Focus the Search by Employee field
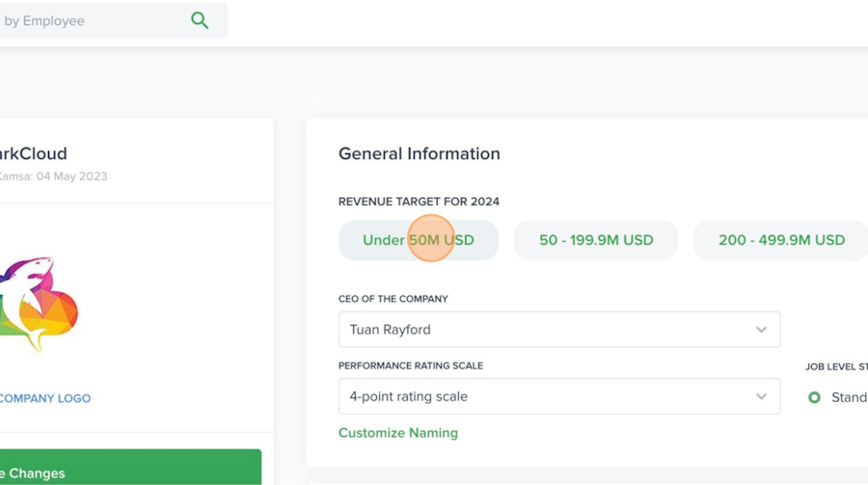The height and width of the screenshot is (485, 868). (x=87, y=20)
